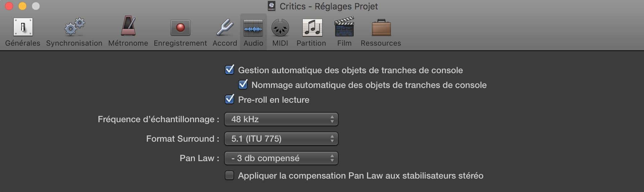Image resolution: width=644 pixels, height=192 pixels.
Task: Open Enregistrement red record icon
Action: tap(180, 28)
